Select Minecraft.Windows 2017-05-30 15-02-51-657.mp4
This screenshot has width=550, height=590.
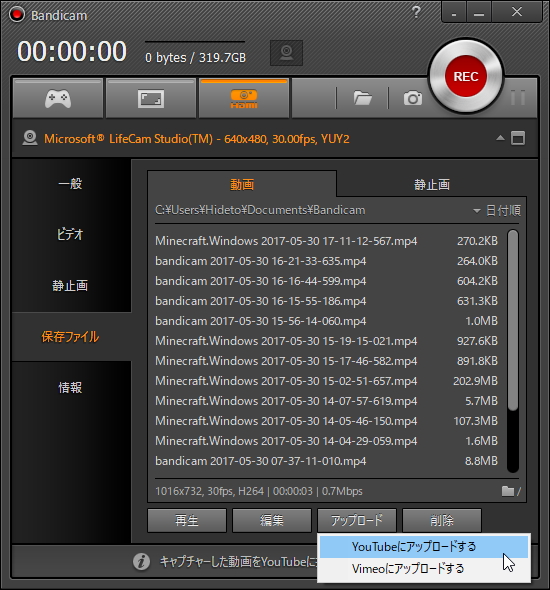click(327, 381)
